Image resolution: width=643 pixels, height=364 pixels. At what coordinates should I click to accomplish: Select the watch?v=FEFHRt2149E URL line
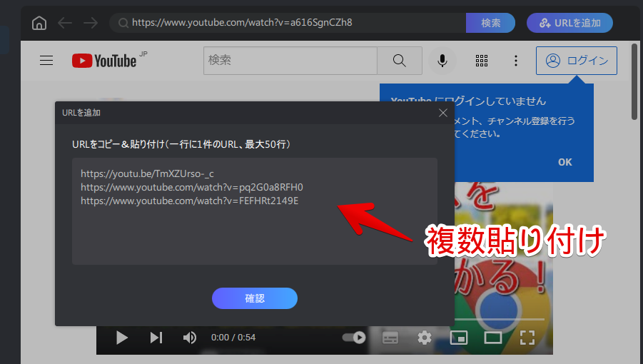click(189, 201)
